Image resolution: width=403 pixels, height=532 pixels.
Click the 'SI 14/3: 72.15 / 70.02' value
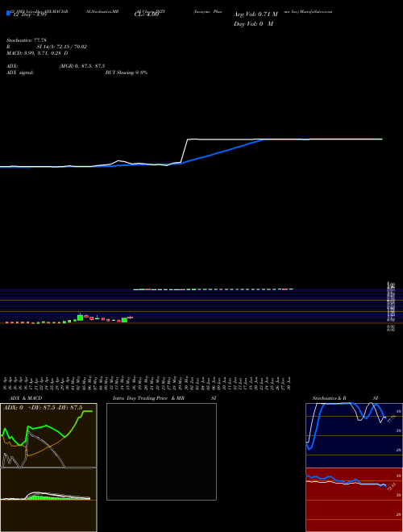62,47
